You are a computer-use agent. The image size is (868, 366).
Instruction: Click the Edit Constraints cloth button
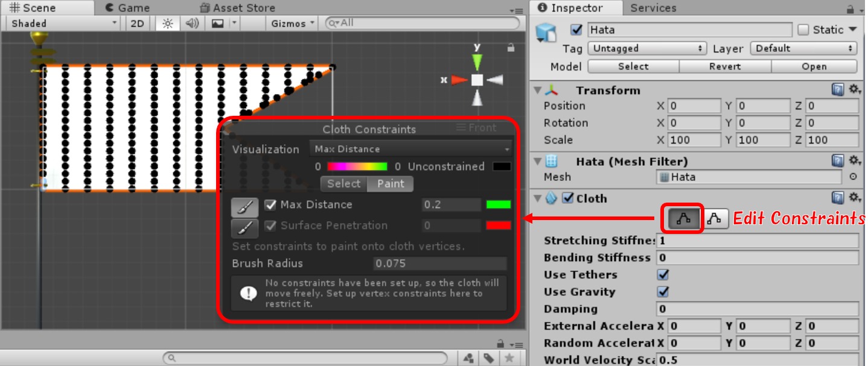pyautogui.click(x=683, y=219)
